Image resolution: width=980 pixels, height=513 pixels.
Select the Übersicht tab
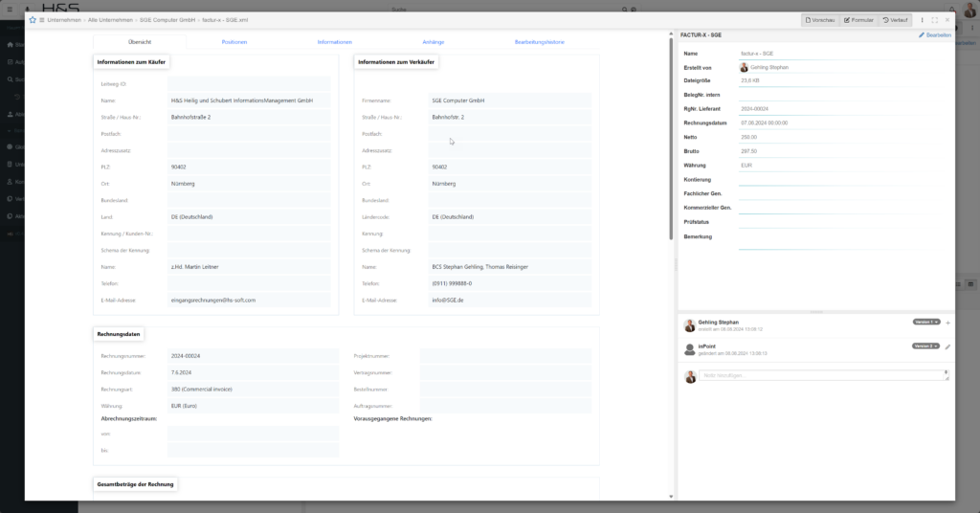[140, 42]
